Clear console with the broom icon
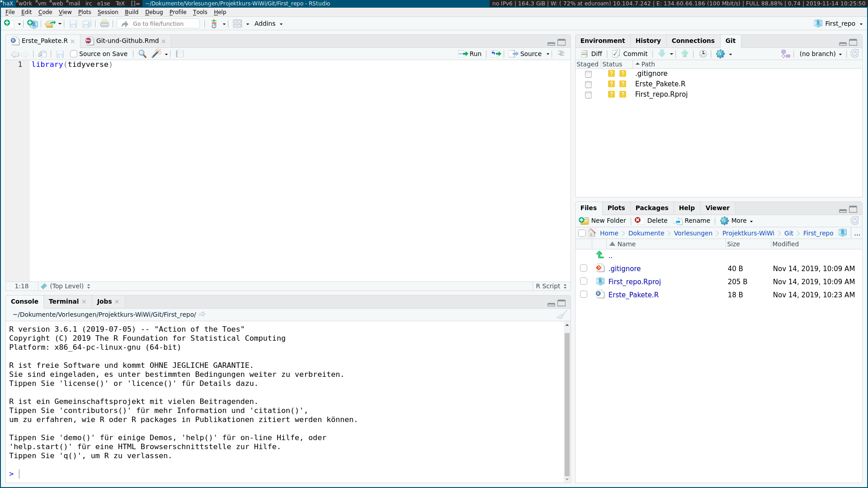This screenshot has height=488, width=868. [x=561, y=314]
